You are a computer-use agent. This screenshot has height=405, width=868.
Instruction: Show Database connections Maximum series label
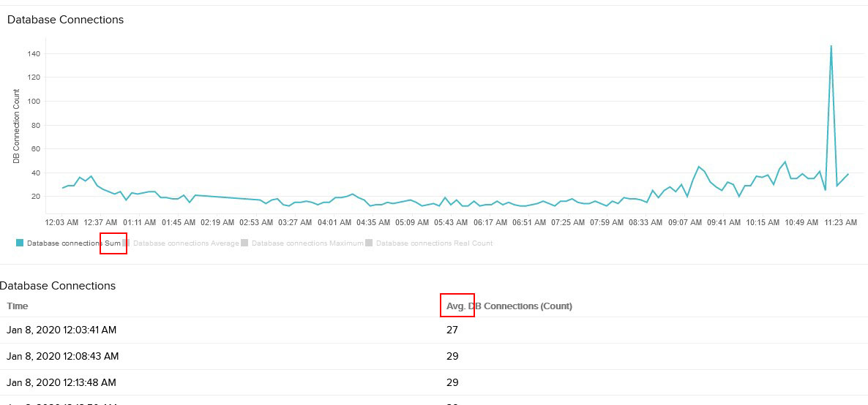[307, 243]
